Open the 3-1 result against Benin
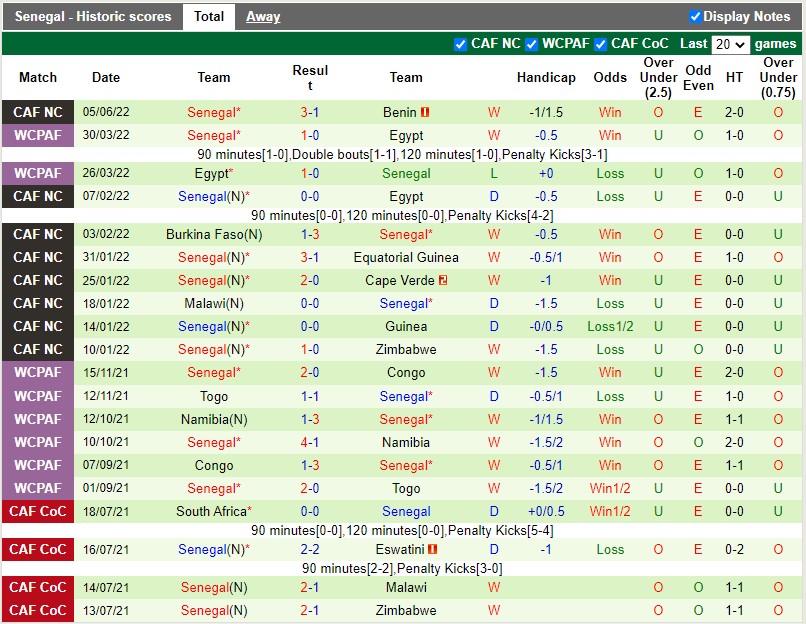Viewport: 806px width, 624px height. (x=309, y=112)
